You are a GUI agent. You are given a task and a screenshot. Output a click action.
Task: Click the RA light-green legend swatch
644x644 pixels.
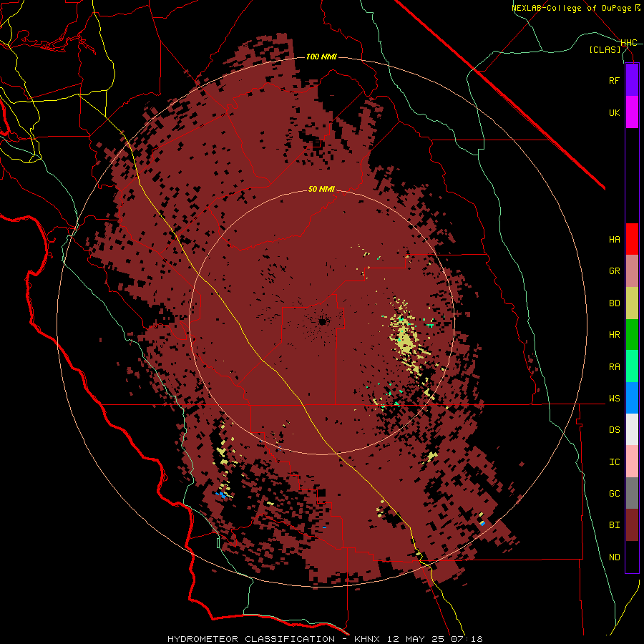pos(632,366)
